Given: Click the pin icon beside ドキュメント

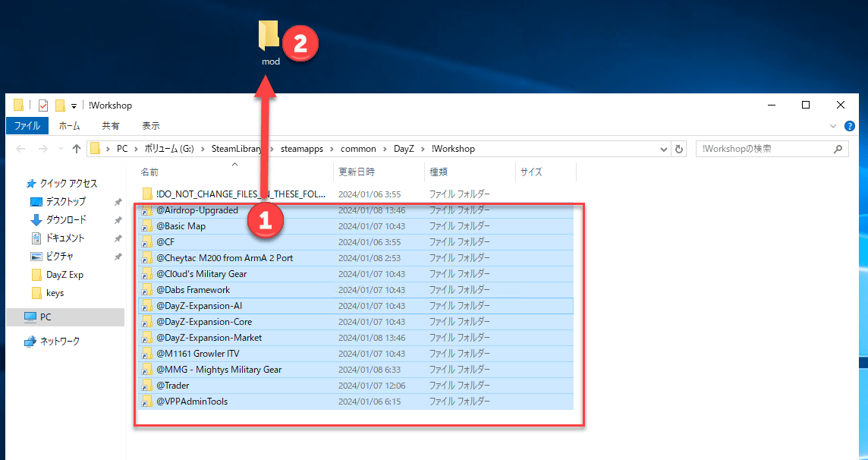Looking at the screenshot, I should (x=118, y=238).
